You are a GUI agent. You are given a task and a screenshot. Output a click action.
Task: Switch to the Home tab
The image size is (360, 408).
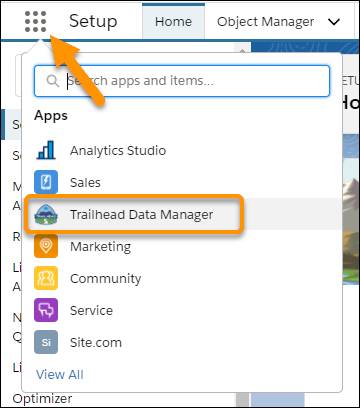(173, 22)
